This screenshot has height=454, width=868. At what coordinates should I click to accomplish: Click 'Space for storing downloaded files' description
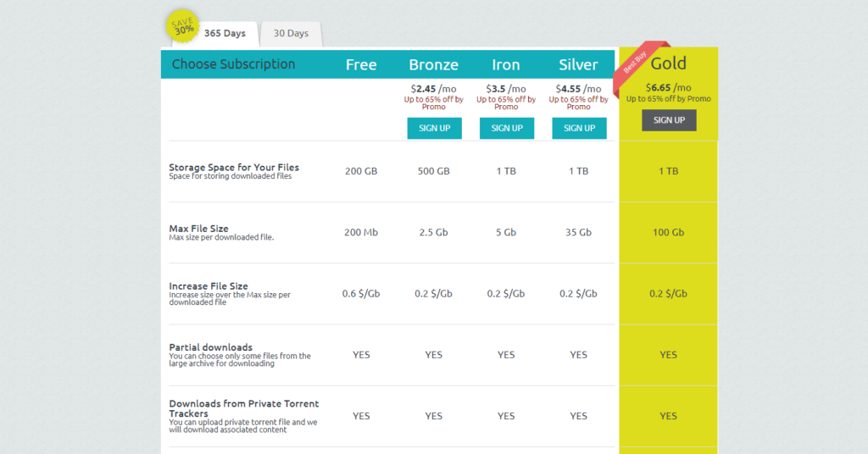[x=231, y=176]
